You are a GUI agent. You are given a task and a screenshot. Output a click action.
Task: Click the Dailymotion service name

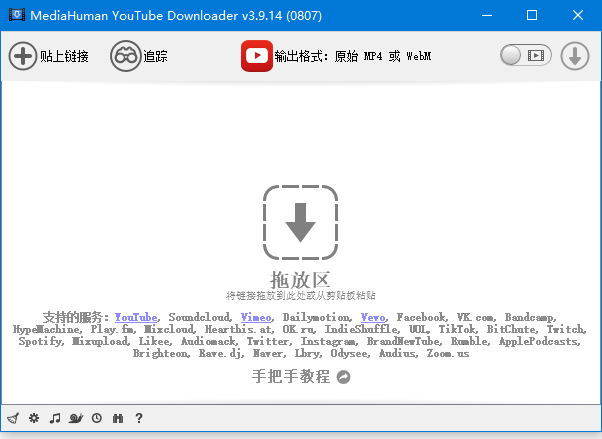pyautogui.click(x=316, y=317)
